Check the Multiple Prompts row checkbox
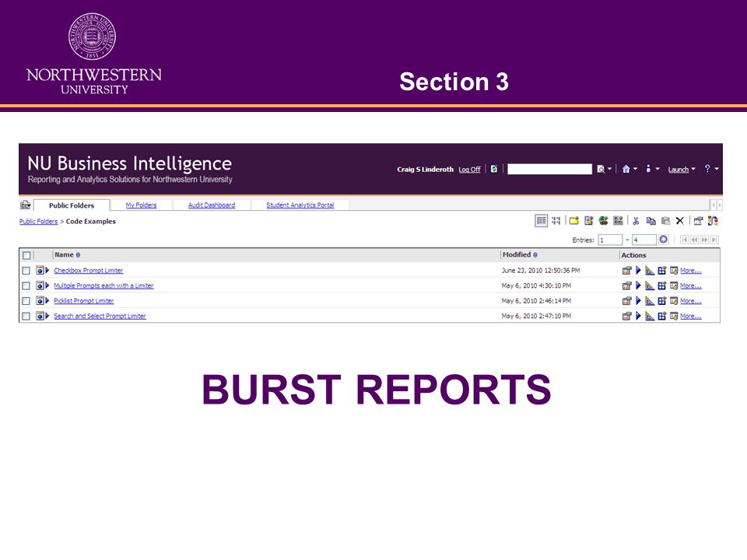747x560 pixels. click(26, 285)
